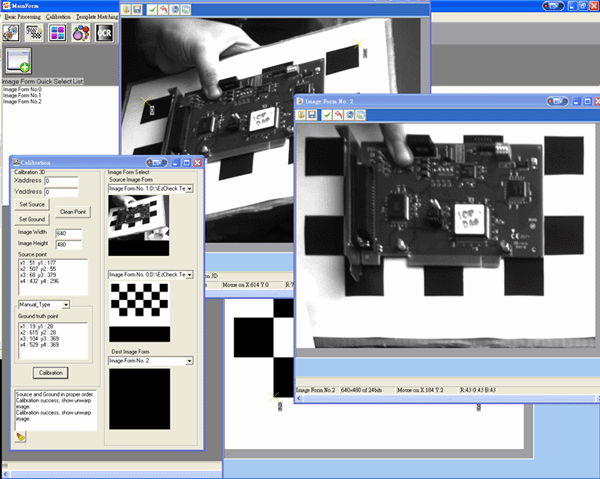Click the source image thumbnail preview

(x=139, y=225)
